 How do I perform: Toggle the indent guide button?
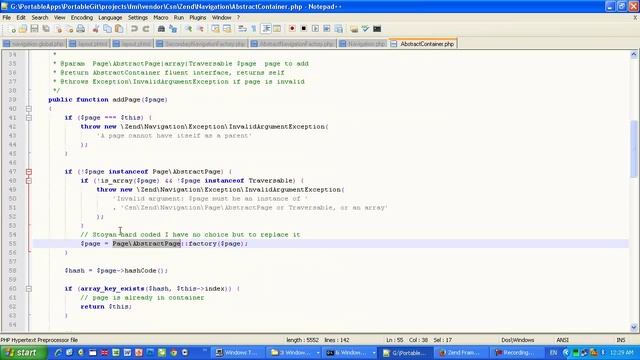[x=266, y=29]
